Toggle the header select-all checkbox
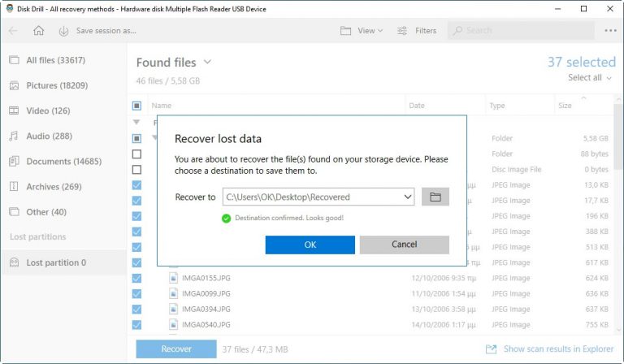624x364 pixels. [136, 106]
